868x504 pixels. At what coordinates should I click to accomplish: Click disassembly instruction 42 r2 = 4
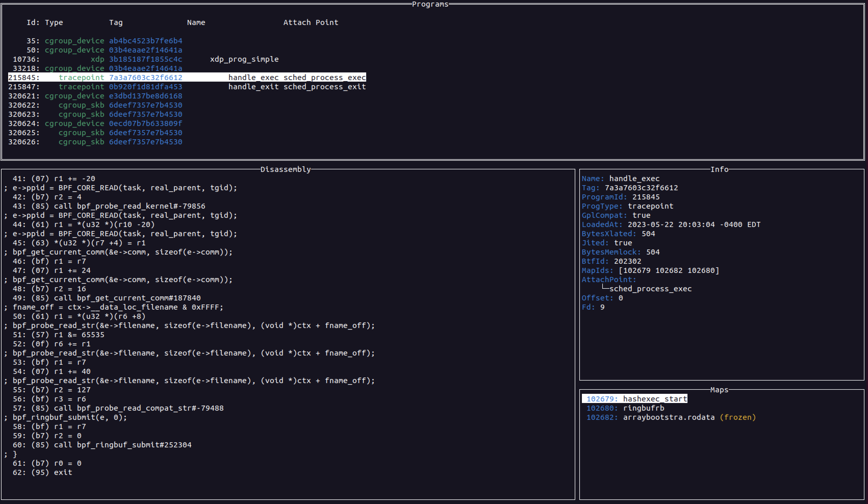[47, 197]
